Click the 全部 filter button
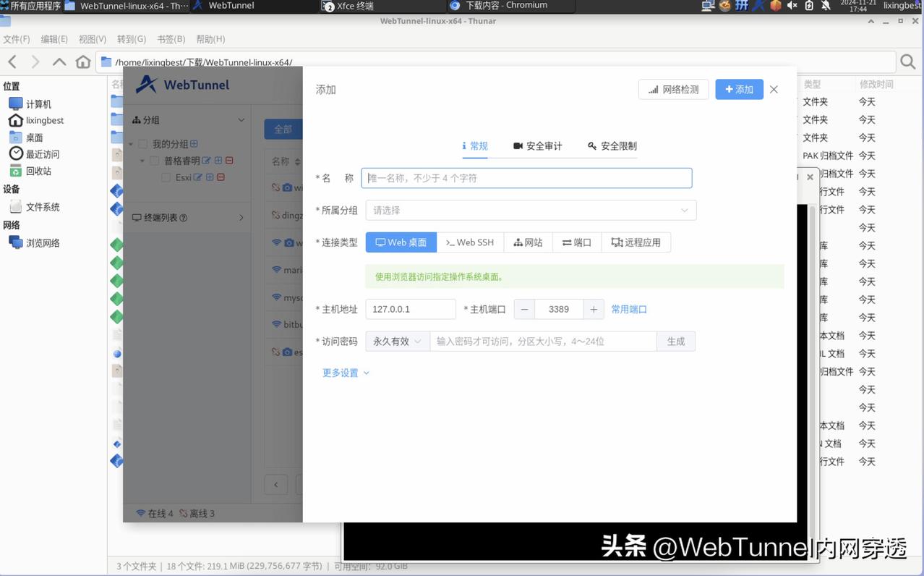 click(x=283, y=130)
